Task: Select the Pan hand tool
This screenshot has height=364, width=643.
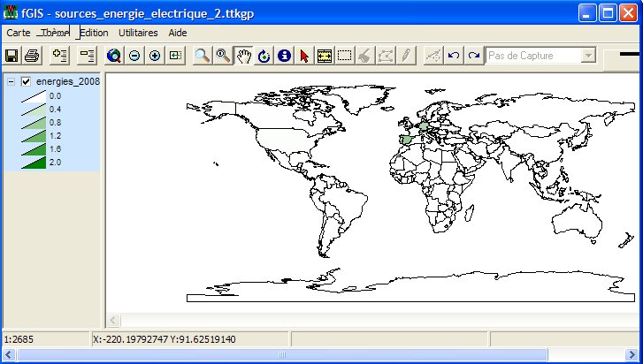Action: tap(243, 56)
